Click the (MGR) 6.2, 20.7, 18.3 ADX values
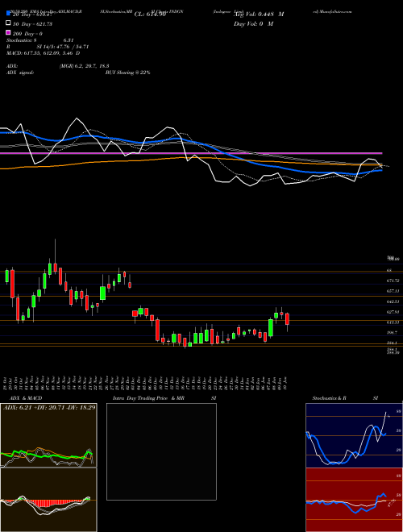 point(84,66)
